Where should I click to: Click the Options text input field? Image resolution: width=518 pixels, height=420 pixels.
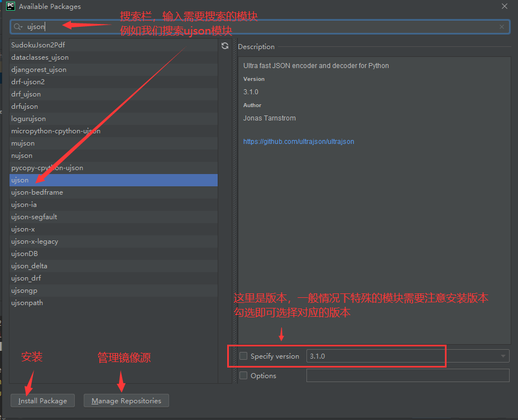pyautogui.click(x=407, y=375)
